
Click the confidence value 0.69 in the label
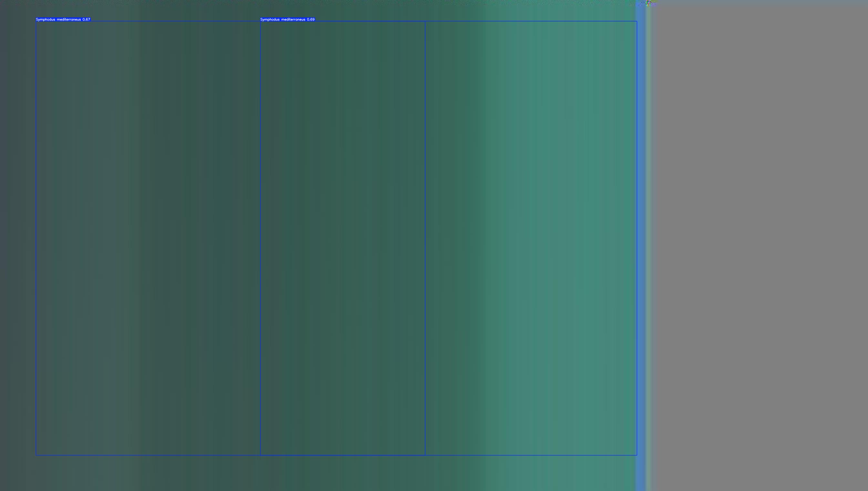(311, 20)
